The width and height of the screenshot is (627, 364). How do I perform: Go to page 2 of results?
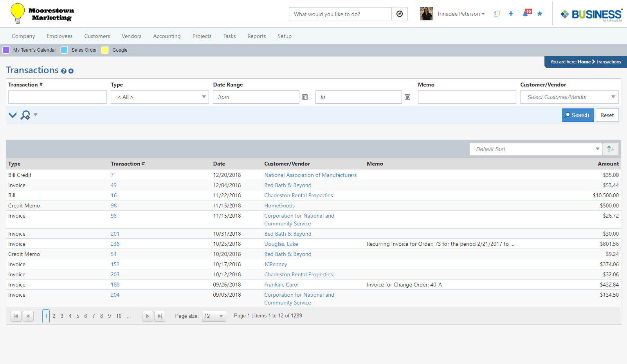pyautogui.click(x=54, y=316)
